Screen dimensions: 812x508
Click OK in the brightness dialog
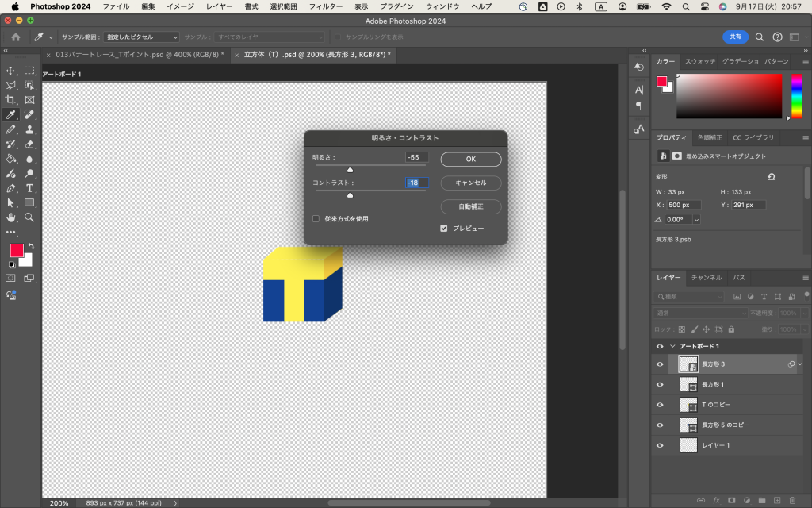pos(470,160)
